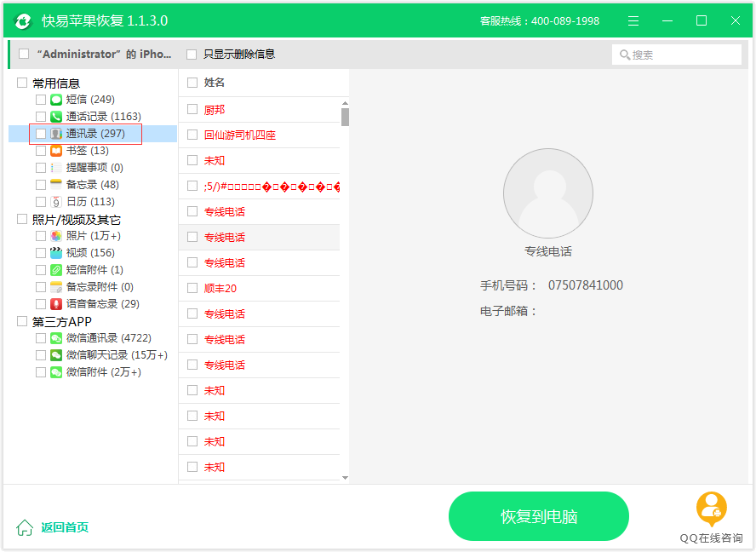This screenshot has height=552, width=756.
Task: Select 微信附件 (2万+) in the tree
Action: tap(104, 372)
